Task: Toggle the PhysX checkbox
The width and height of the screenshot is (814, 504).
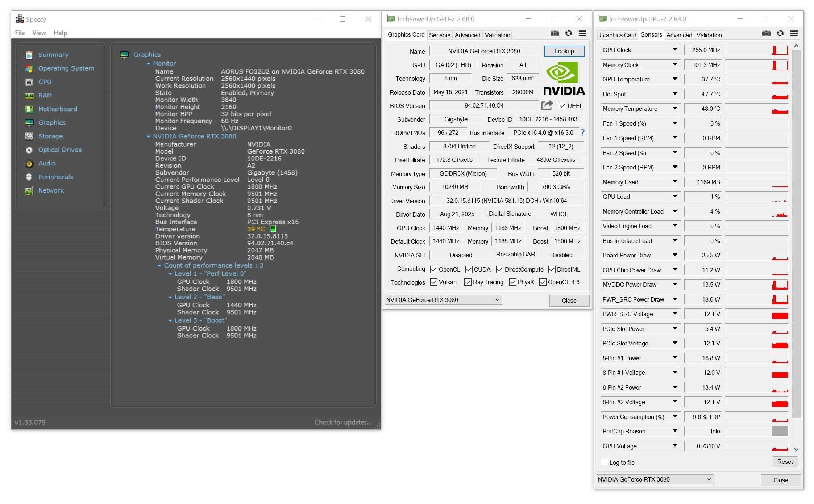Action: 512,282
